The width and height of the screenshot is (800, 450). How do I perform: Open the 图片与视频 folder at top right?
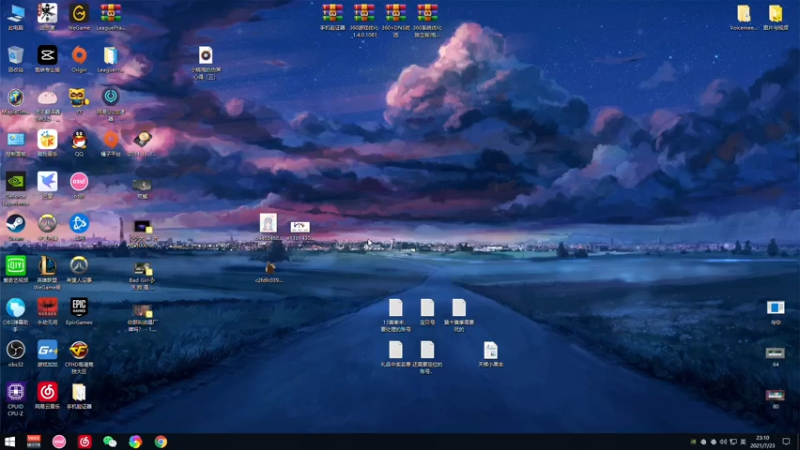(x=776, y=16)
